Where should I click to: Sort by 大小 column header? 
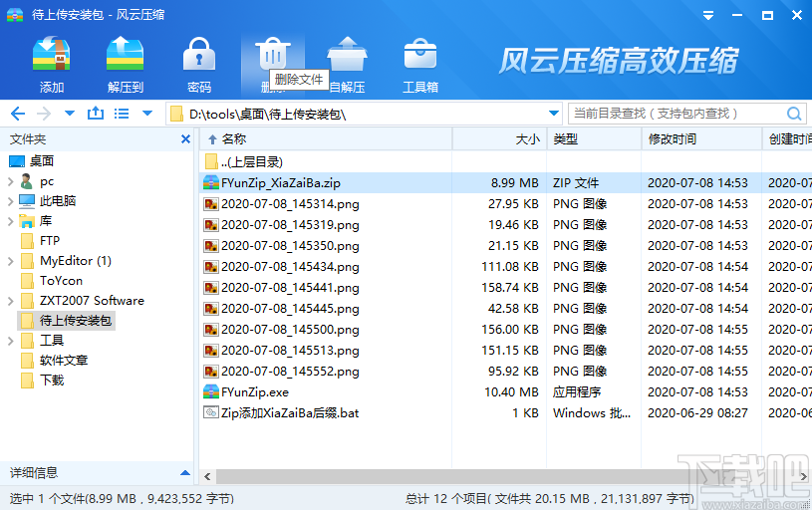[x=500, y=138]
